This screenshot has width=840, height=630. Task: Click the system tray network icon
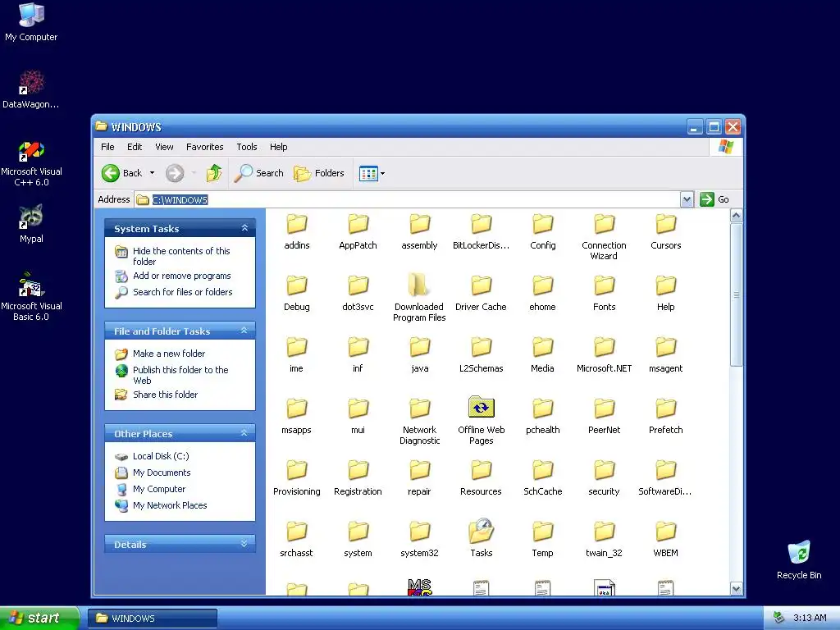[x=779, y=618]
